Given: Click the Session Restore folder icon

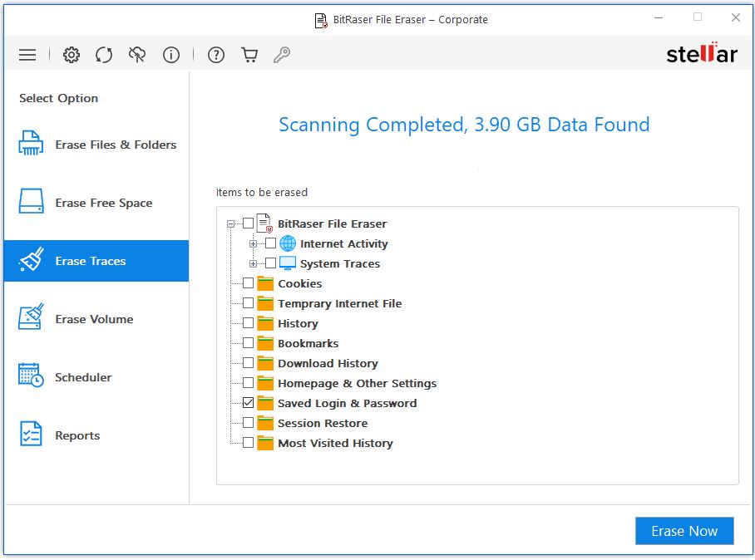Looking at the screenshot, I should click(265, 423).
